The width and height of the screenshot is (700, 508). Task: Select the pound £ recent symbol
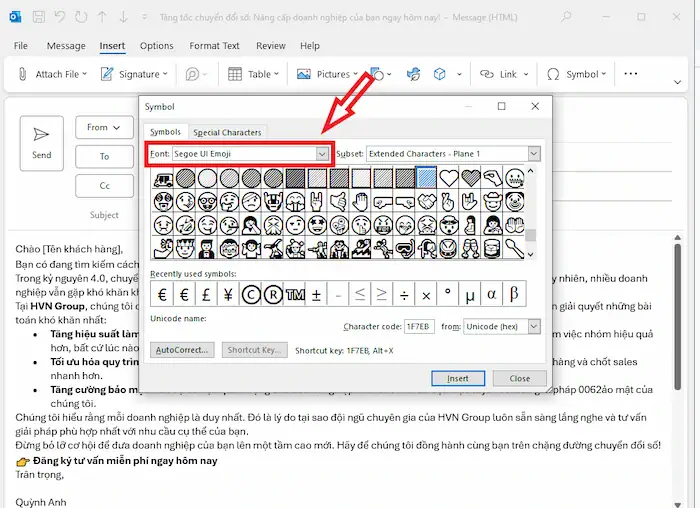[203, 294]
